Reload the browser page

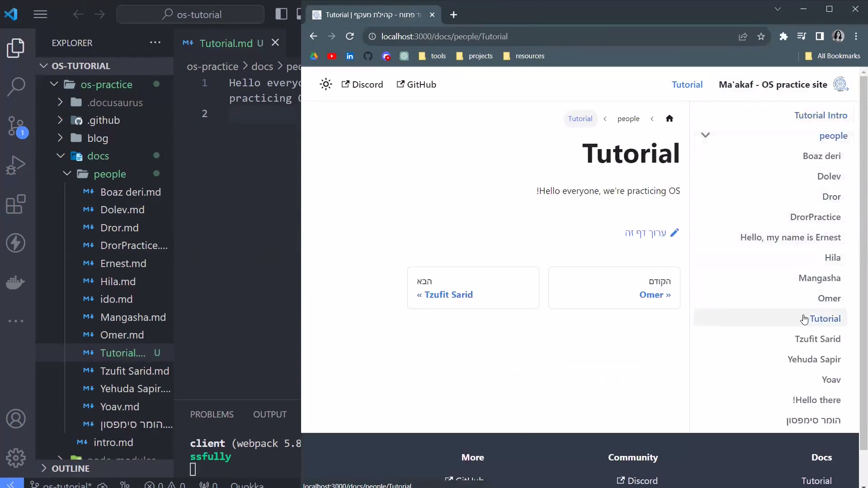[350, 37]
